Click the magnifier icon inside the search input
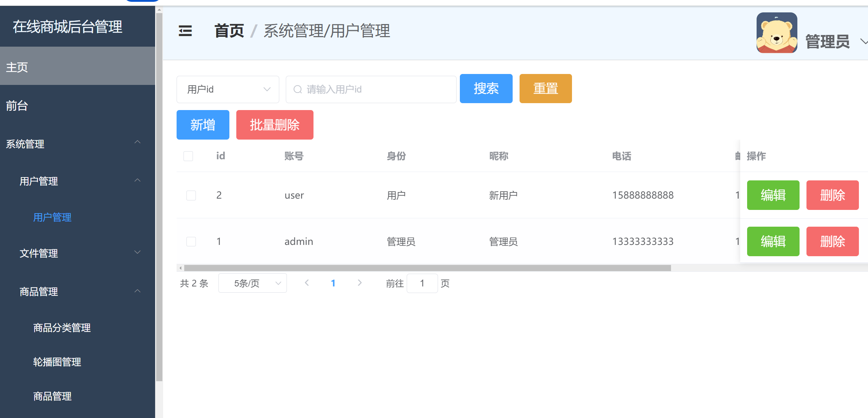Image resolution: width=868 pixels, height=418 pixels. (x=297, y=89)
